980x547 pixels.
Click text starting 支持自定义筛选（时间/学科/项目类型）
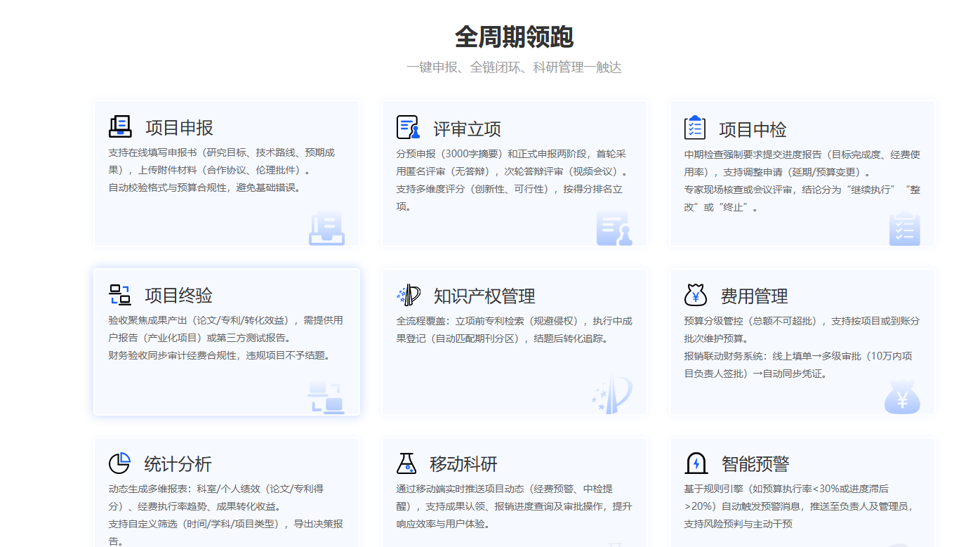[x=225, y=532]
